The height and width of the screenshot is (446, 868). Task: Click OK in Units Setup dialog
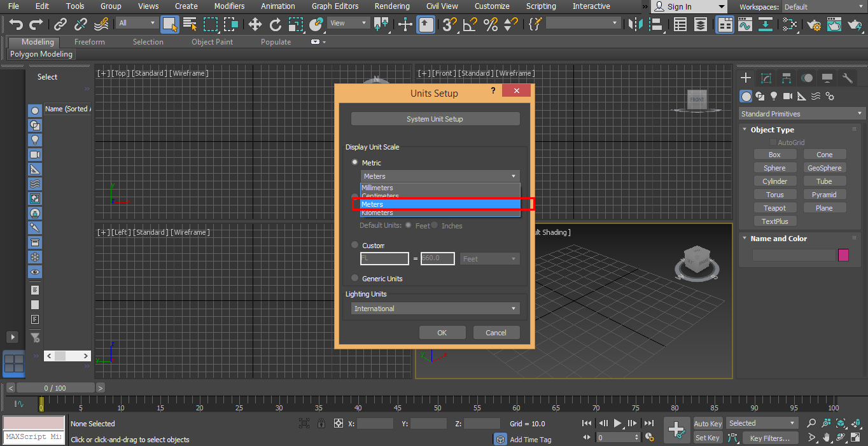click(442, 333)
